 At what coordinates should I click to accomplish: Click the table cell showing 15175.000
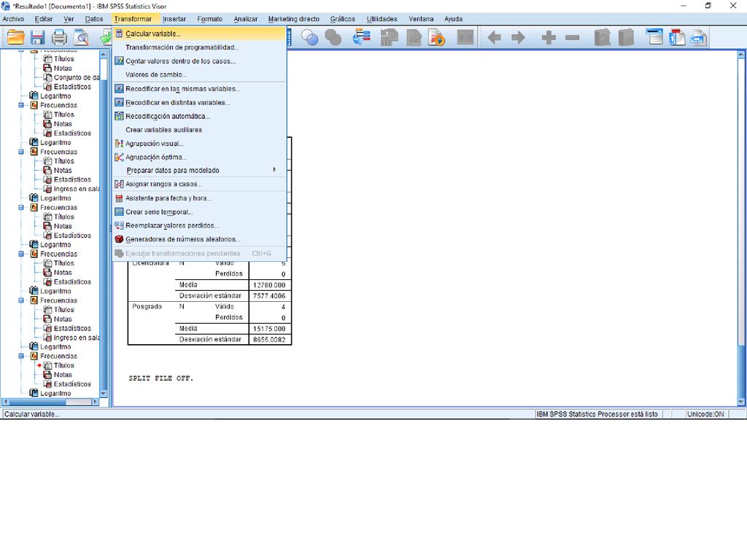(270, 329)
